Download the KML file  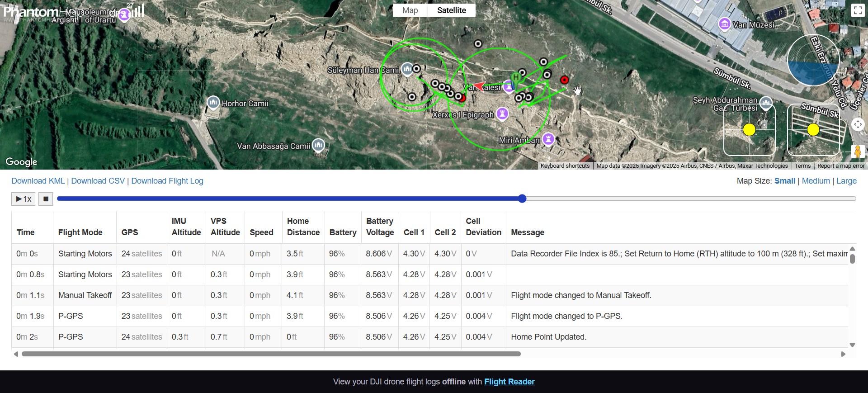[x=38, y=181]
